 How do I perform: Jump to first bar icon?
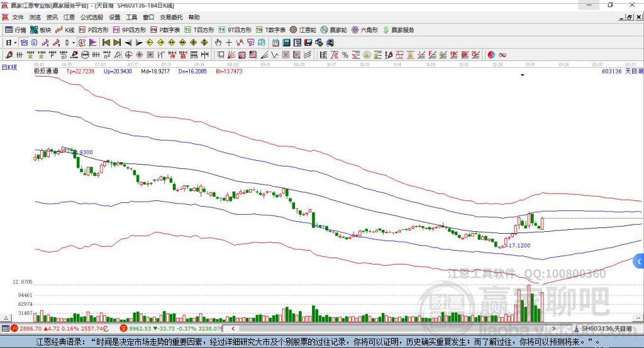coord(106,43)
